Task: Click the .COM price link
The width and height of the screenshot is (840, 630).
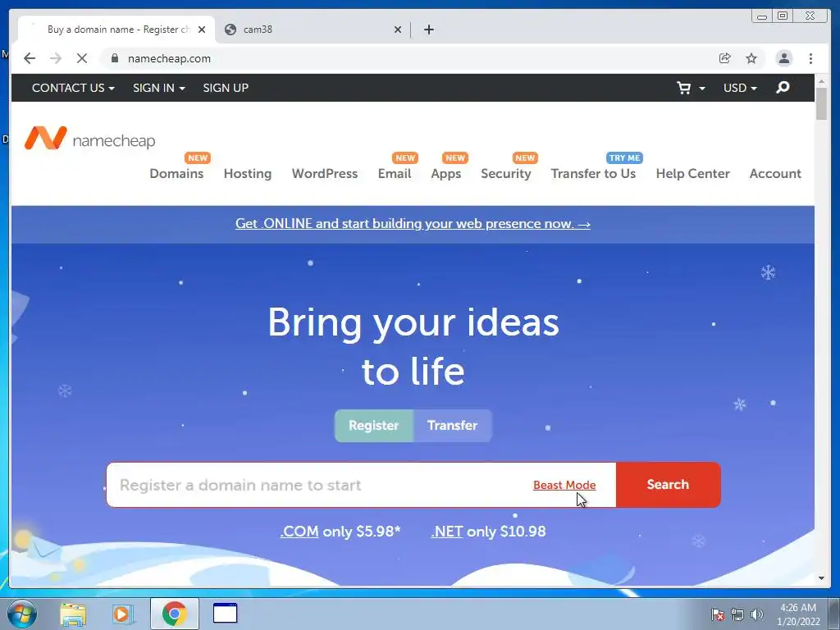Action: point(299,532)
